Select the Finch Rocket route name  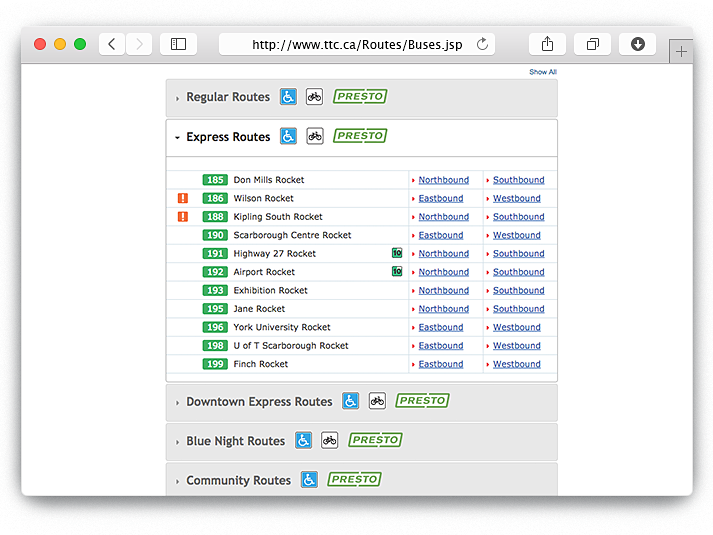[x=261, y=364]
